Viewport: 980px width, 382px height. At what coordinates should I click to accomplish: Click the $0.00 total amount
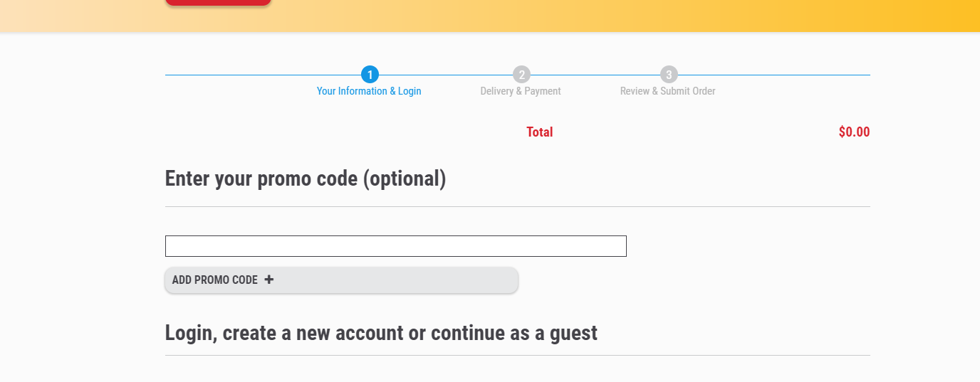coord(854,132)
